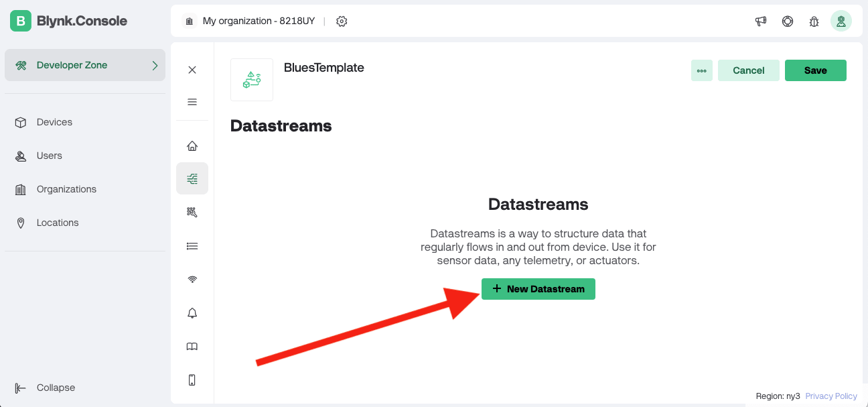Open the Web Dashboard tab icon
This screenshot has width=868, height=407.
coord(192,212)
